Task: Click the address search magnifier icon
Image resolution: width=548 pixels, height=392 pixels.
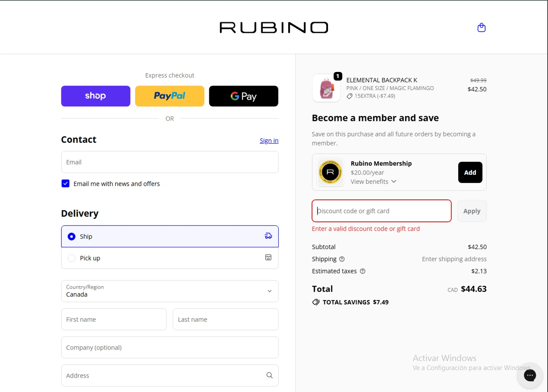Action: coord(270,375)
